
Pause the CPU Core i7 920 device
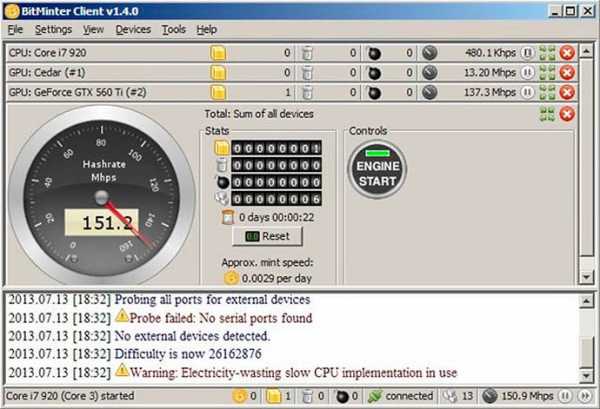[527, 53]
